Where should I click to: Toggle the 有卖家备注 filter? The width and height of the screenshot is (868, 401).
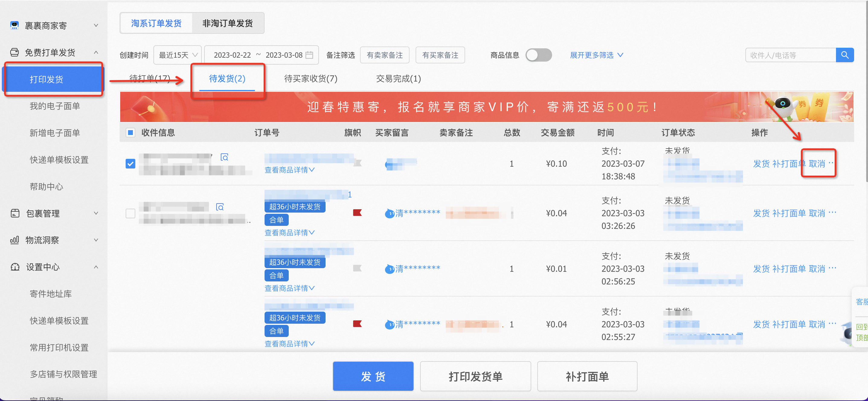click(385, 55)
